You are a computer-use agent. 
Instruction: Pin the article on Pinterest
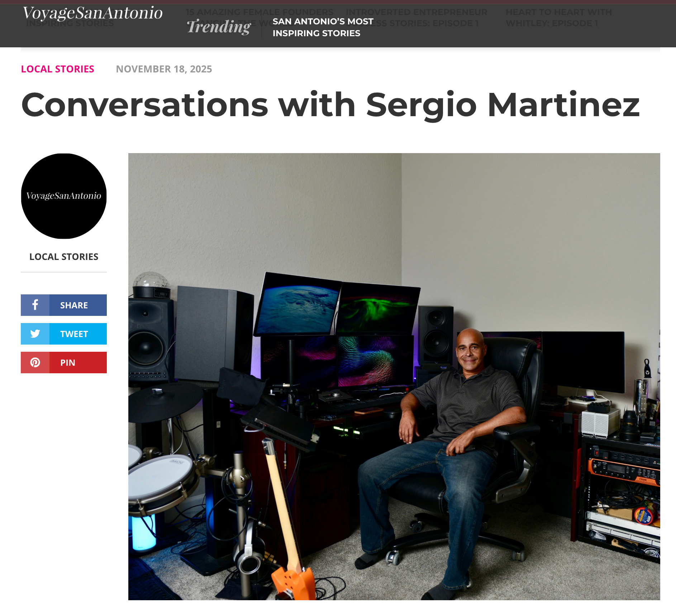click(x=64, y=363)
